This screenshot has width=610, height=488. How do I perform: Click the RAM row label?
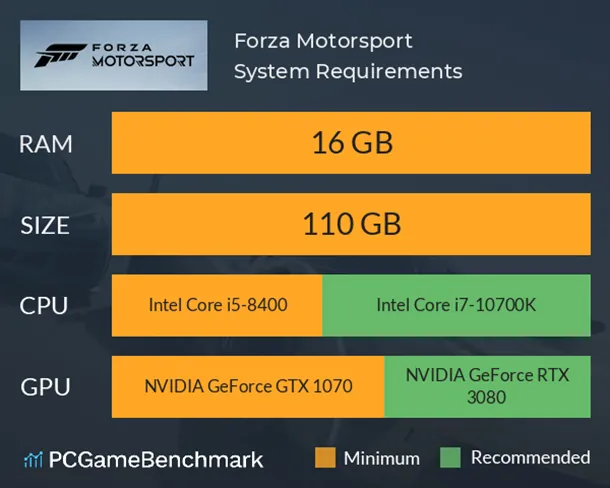pyautogui.click(x=46, y=144)
